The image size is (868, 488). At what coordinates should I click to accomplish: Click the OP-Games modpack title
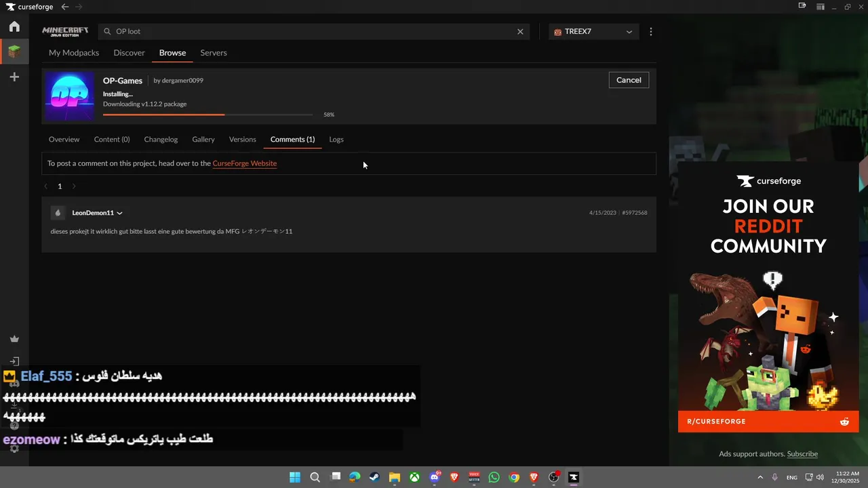coord(123,81)
